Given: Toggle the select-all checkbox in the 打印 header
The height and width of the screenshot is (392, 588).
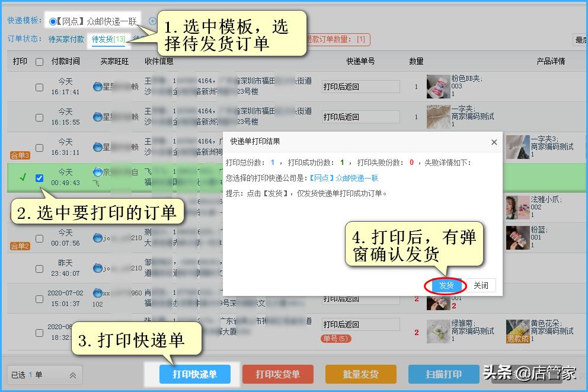Looking at the screenshot, I should pos(39,61).
